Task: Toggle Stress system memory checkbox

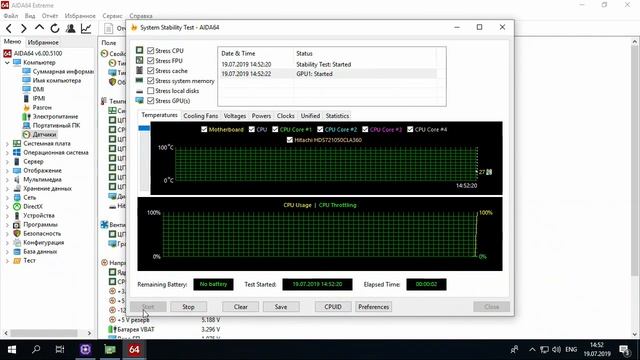Action: (151, 81)
